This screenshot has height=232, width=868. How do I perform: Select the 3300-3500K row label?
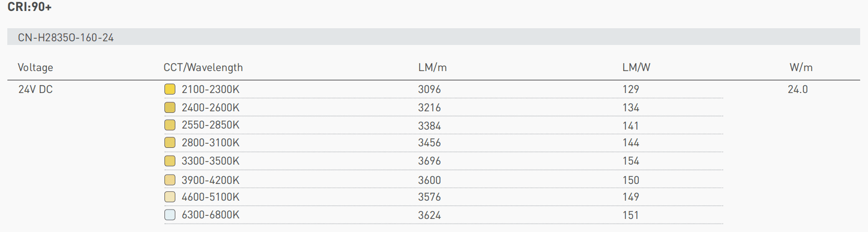point(210,161)
